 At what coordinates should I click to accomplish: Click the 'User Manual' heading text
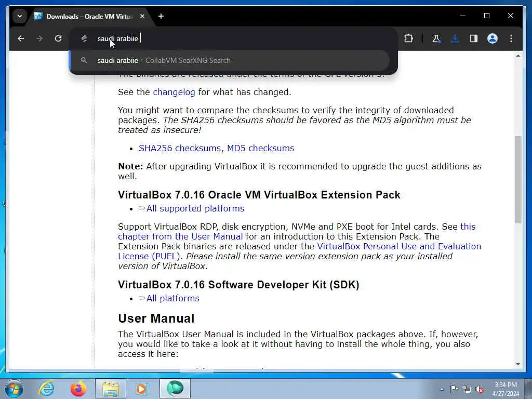(x=156, y=318)
